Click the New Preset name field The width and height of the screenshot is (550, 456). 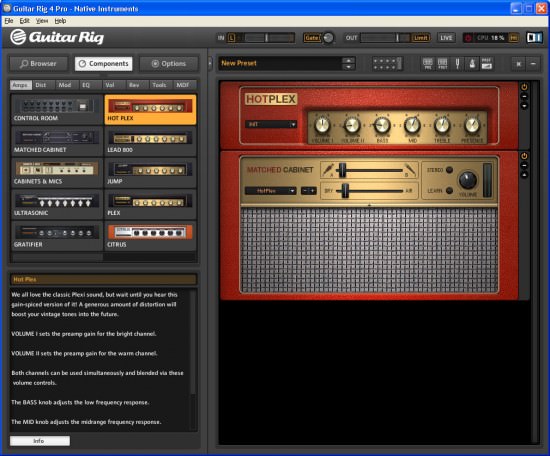point(280,63)
